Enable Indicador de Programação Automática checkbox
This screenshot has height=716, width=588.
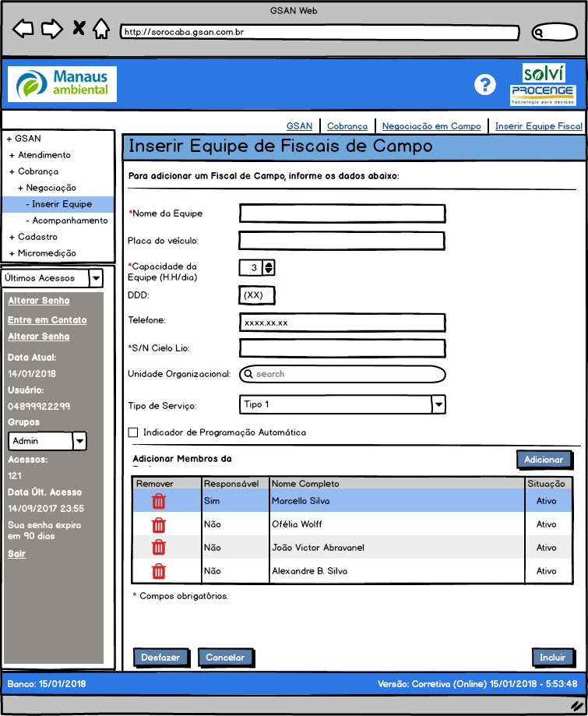(133, 432)
